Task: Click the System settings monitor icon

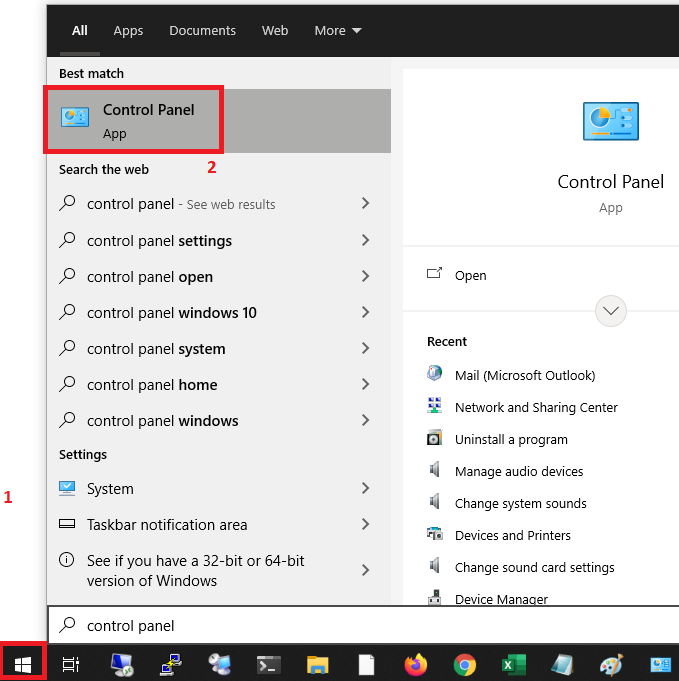Action: 67,489
